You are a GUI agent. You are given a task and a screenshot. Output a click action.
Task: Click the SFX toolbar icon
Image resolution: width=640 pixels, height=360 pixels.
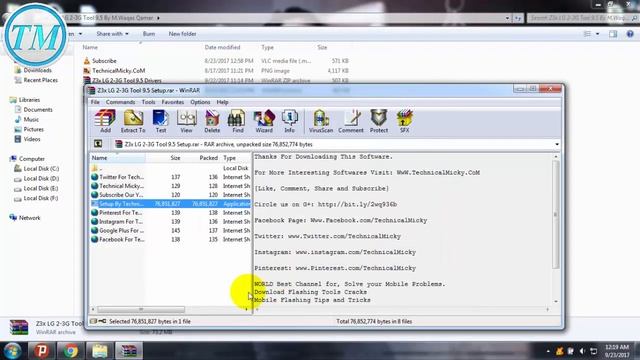tap(404, 121)
